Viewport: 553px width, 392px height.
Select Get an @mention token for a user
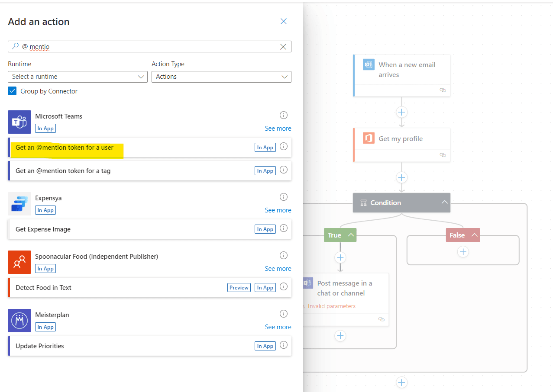click(65, 148)
